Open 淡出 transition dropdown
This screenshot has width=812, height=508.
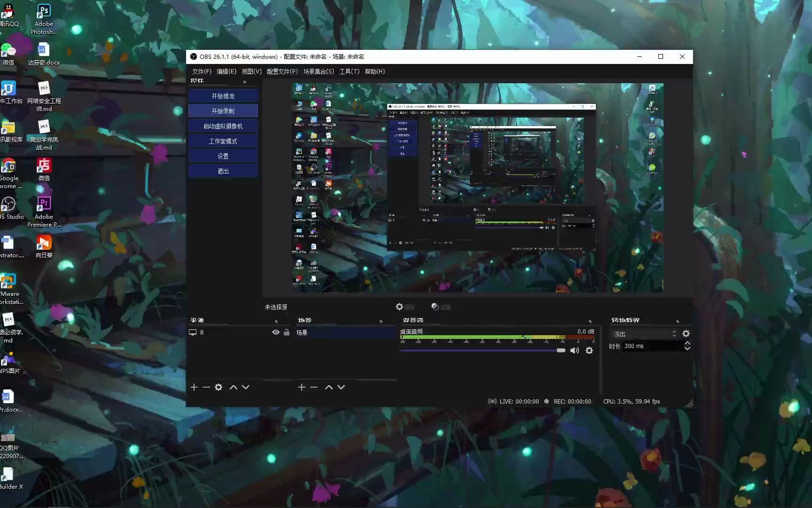coord(645,333)
